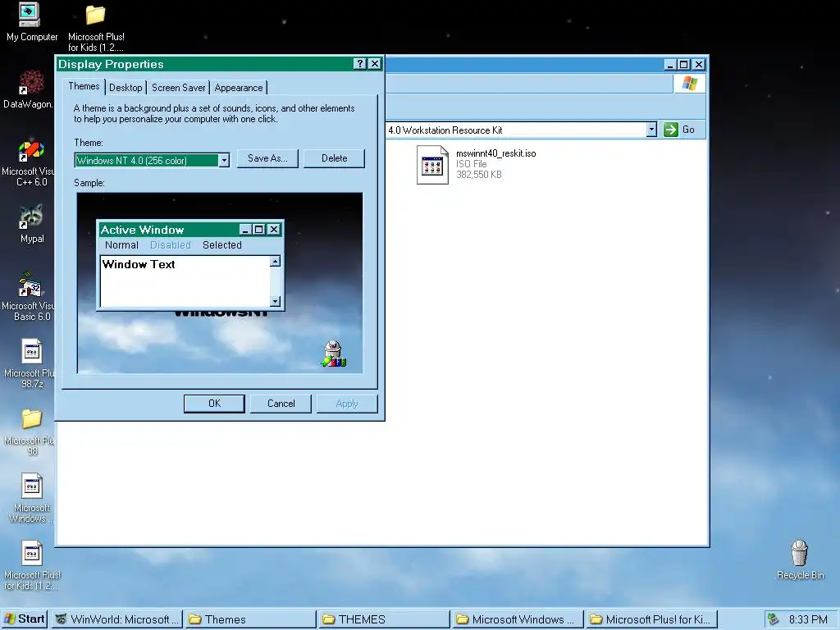Click 'ISO File' type label
The width and height of the screenshot is (840, 630).
point(472,164)
